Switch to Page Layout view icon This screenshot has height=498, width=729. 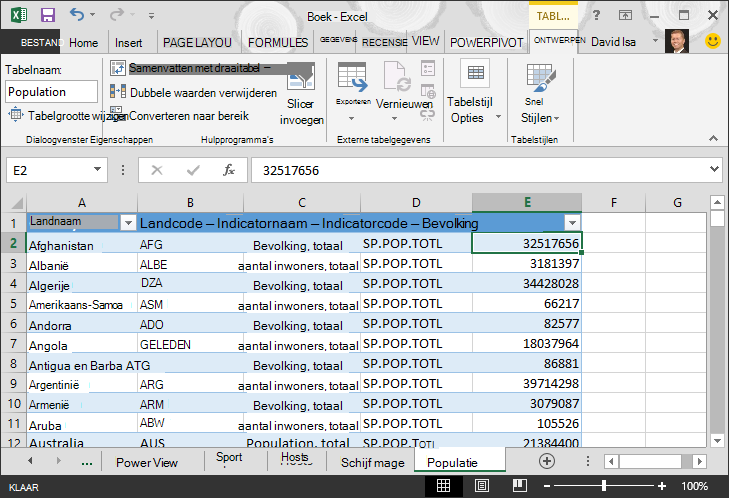point(481,486)
